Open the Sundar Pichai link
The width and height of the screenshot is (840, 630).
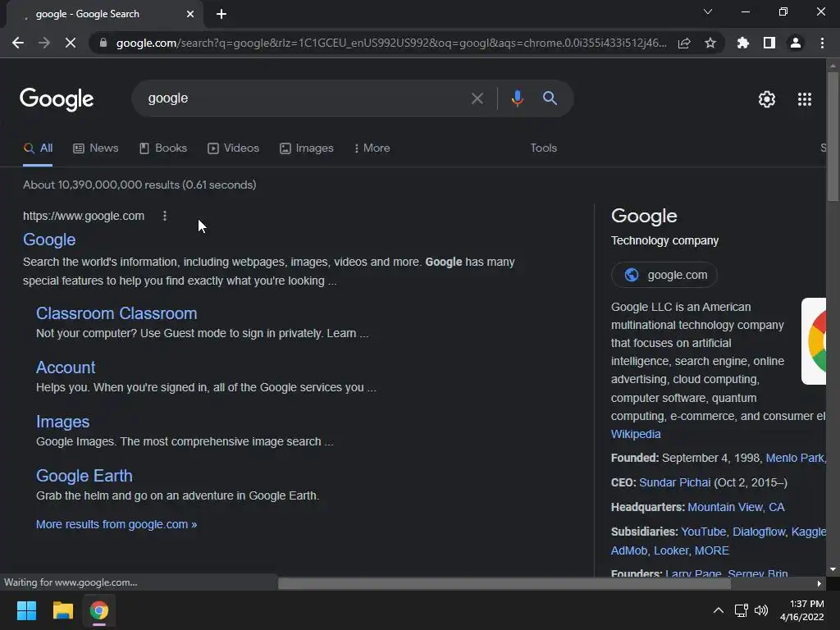point(674,482)
